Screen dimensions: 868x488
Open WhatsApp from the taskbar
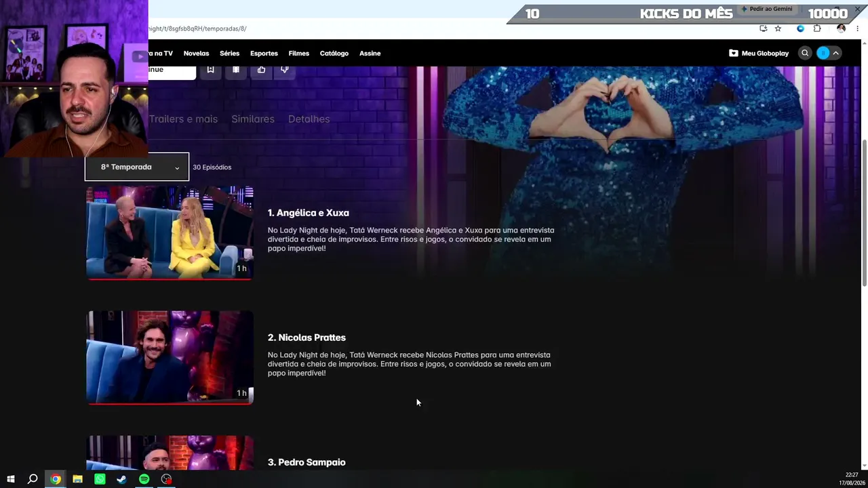[100, 479]
